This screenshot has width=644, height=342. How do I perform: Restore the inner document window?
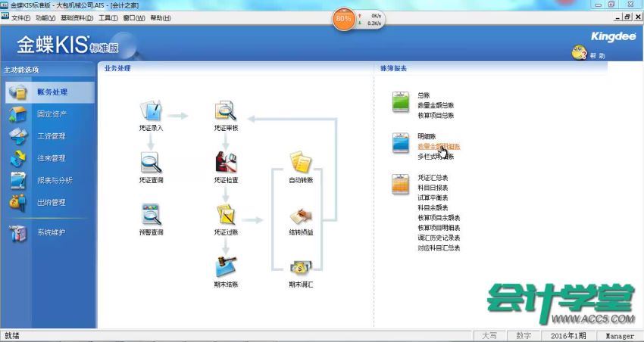627,17
